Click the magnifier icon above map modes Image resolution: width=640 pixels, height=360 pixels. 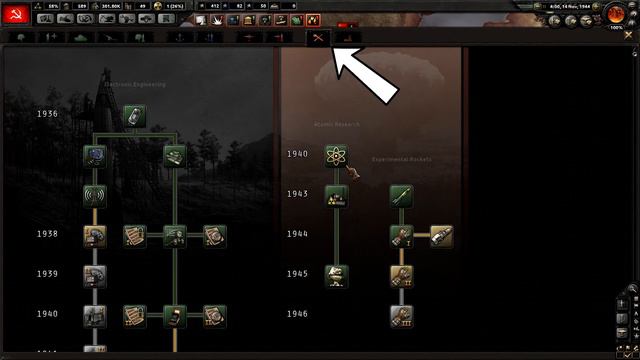(632, 289)
